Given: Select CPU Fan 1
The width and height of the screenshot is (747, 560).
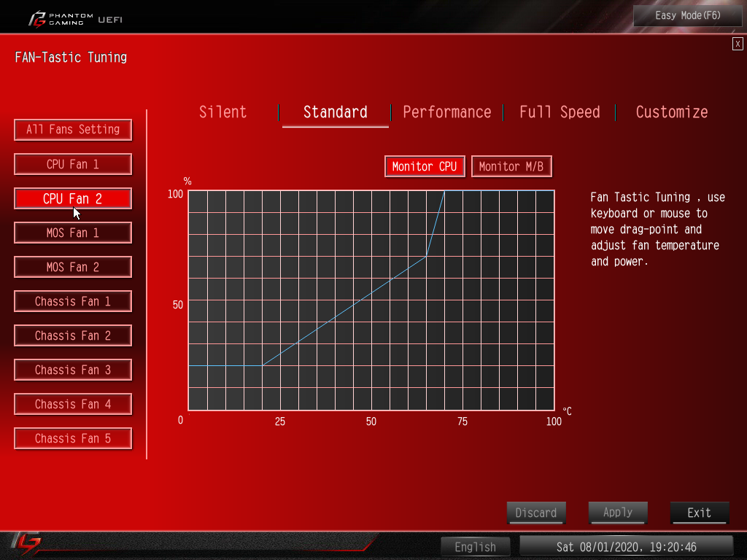Looking at the screenshot, I should [x=73, y=164].
